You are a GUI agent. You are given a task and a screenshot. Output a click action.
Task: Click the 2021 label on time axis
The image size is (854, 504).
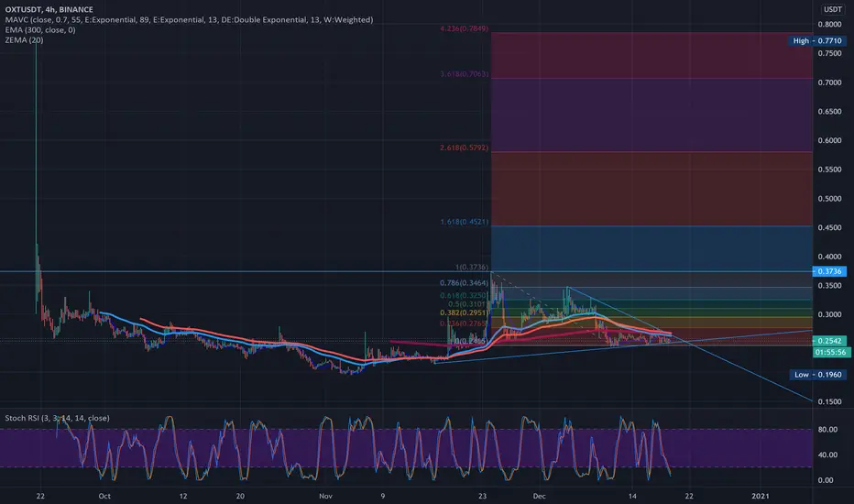coord(761,497)
